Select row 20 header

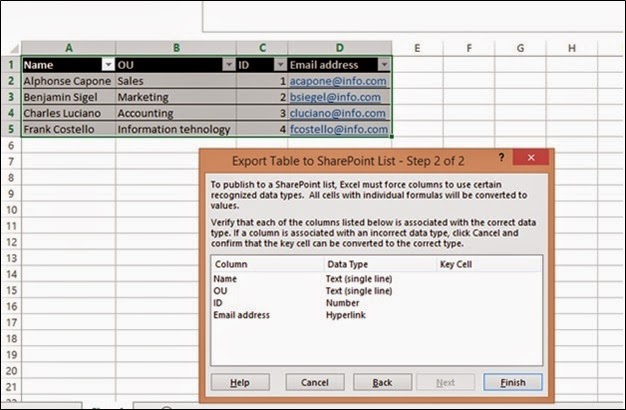(x=11, y=370)
